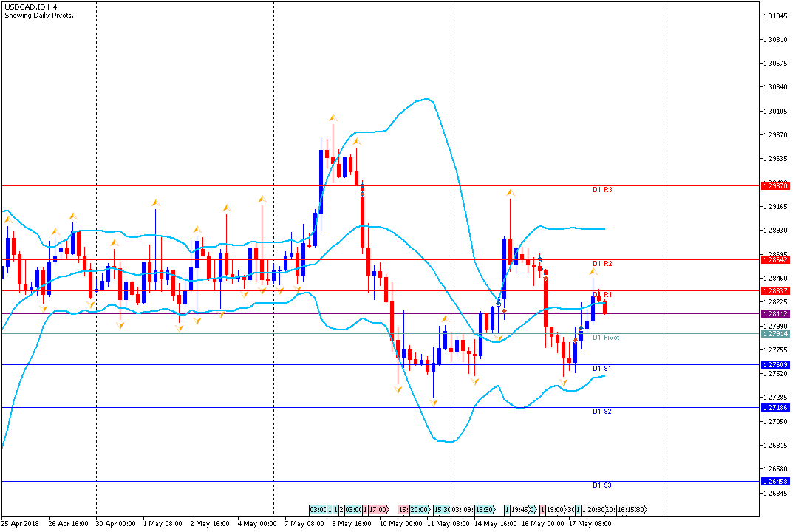Select the 15:30 news event marker
The image size is (798, 532).
click(x=442, y=510)
